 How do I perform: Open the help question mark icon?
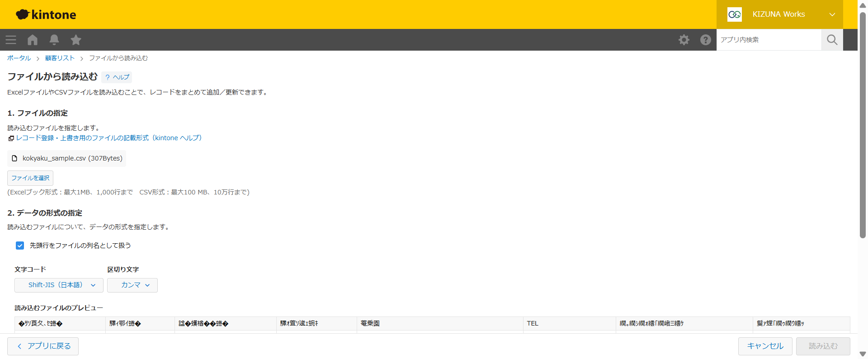(706, 40)
